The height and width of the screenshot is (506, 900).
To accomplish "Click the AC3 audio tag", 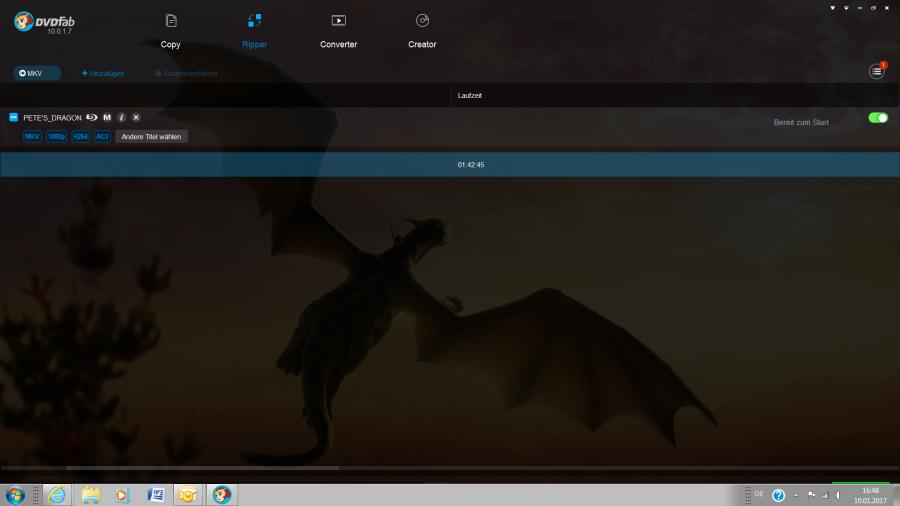I will pos(102,137).
